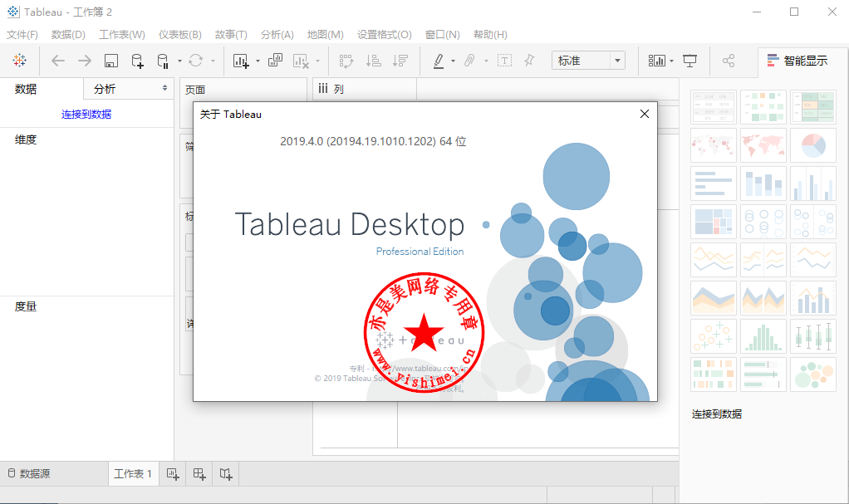Toggle the 智能显示 Show Me button
The image size is (849, 504).
point(798,61)
